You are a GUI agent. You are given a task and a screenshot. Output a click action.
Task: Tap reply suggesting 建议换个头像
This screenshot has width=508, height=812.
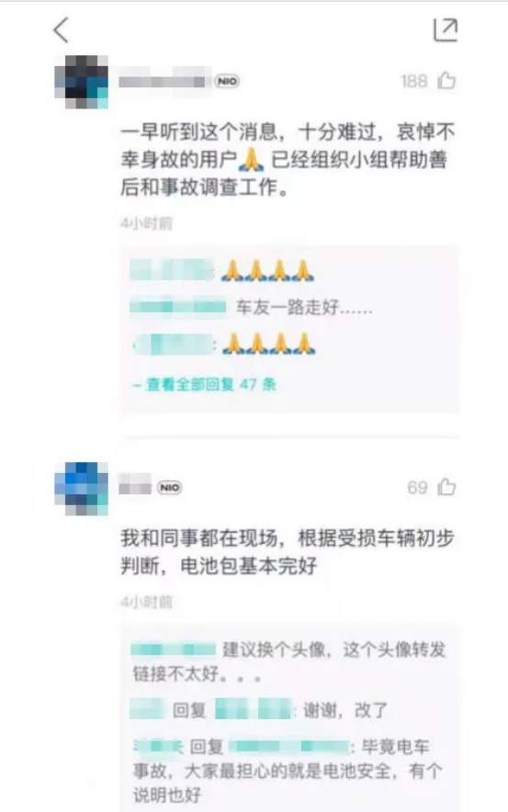[289, 661]
